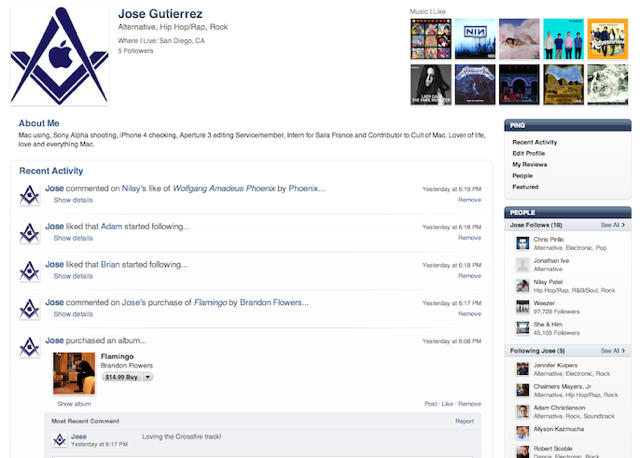The image size is (640, 458).
Task: Open the Lady Gaga Fame Monster album
Action: click(429, 84)
